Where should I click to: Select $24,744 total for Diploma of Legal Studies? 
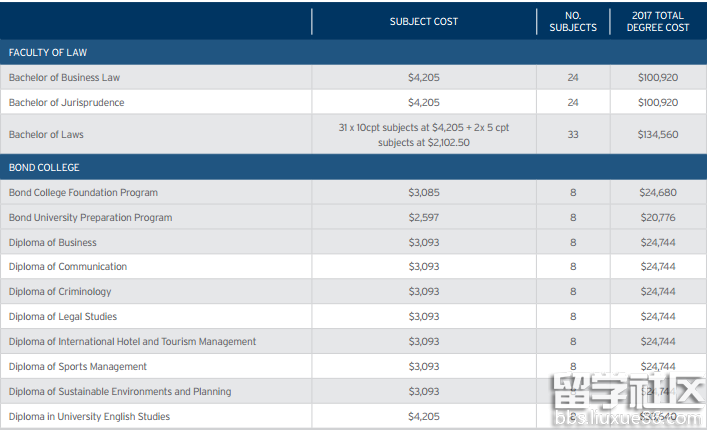pyautogui.click(x=658, y=317)
